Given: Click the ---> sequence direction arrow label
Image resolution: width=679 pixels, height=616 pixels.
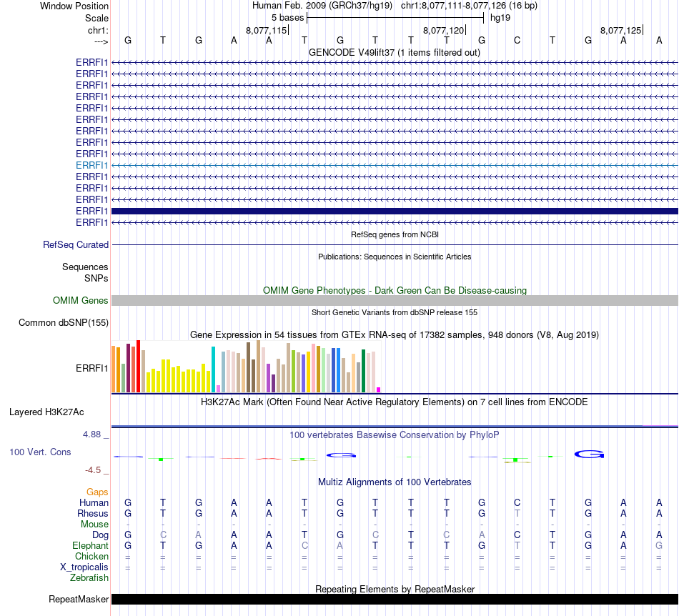Looking at the screenshot, I should (x=101, y=41).
